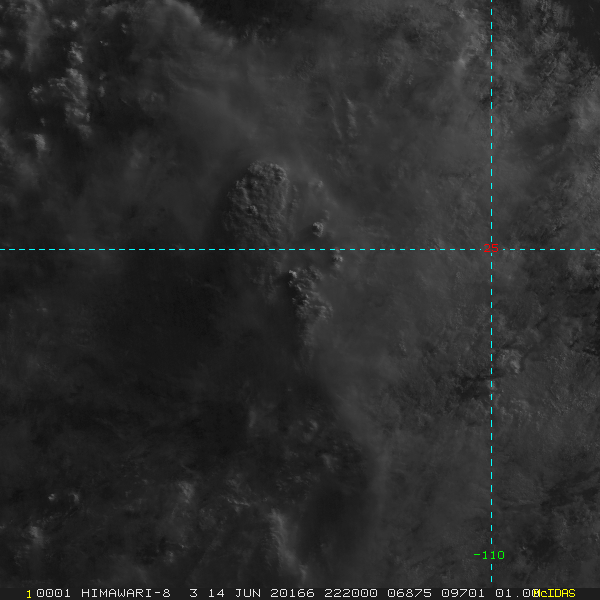Select the 09701 element coordinate value

click(x=463, y=593)
